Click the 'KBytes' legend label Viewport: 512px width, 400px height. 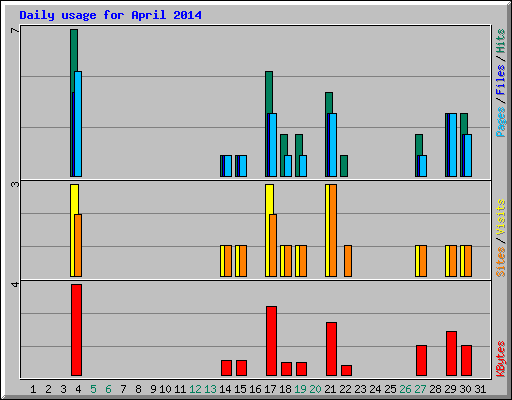(x=500, y=359)
